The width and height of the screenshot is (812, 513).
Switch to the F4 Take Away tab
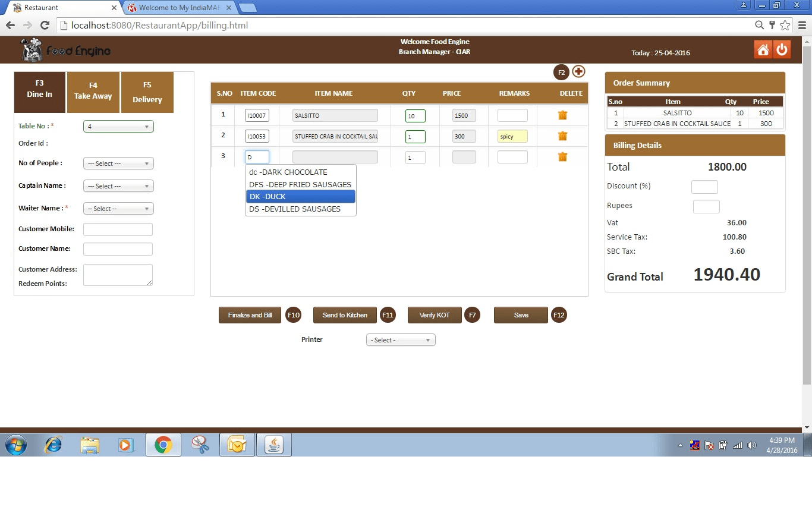[x=93, y=92]
